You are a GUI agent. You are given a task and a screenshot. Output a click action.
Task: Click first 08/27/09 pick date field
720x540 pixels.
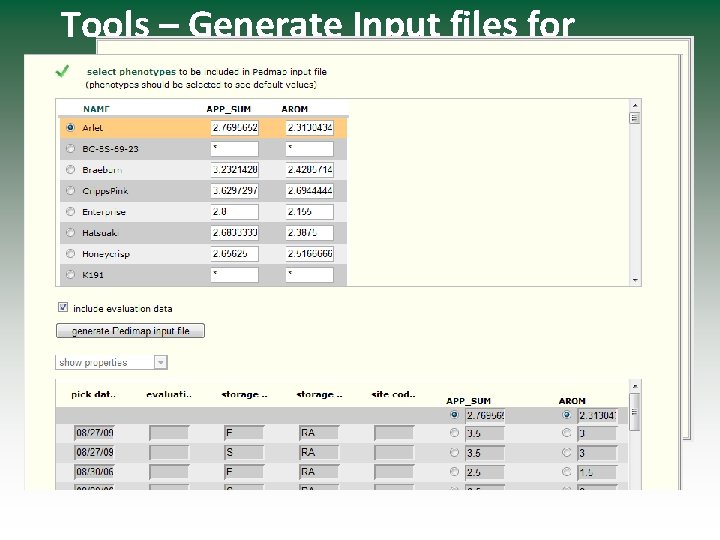click(x=94, y=433)
